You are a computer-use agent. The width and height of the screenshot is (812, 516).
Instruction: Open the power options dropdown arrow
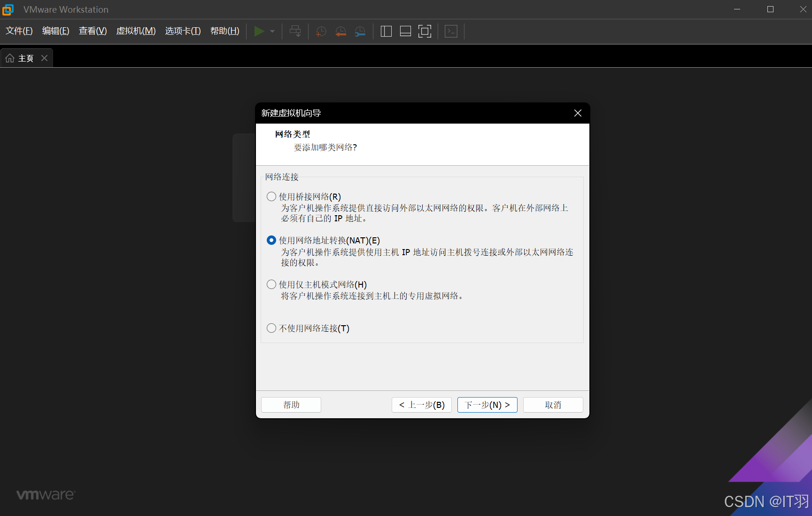click(272, 31)
